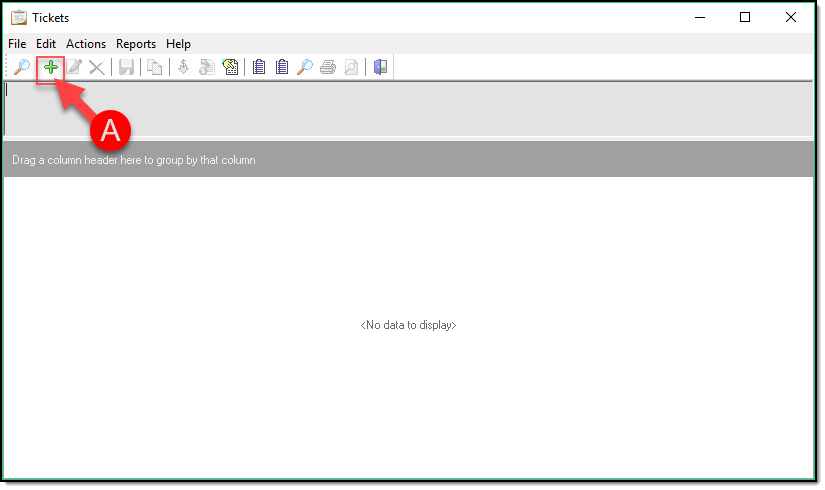Viewport: 825px width, 490px height.
Task: Expand the Reports menu
Action: click(x=136, y=44)
